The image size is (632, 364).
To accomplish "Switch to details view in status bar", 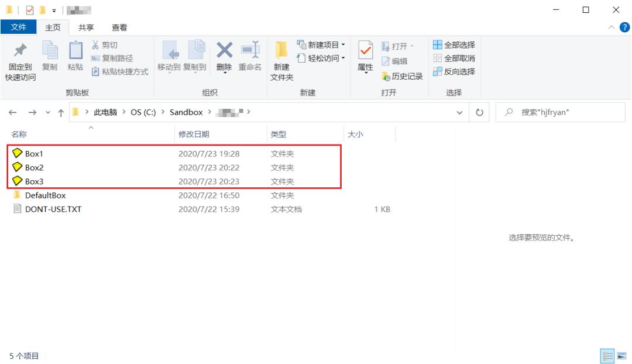I will click(607, 356).
